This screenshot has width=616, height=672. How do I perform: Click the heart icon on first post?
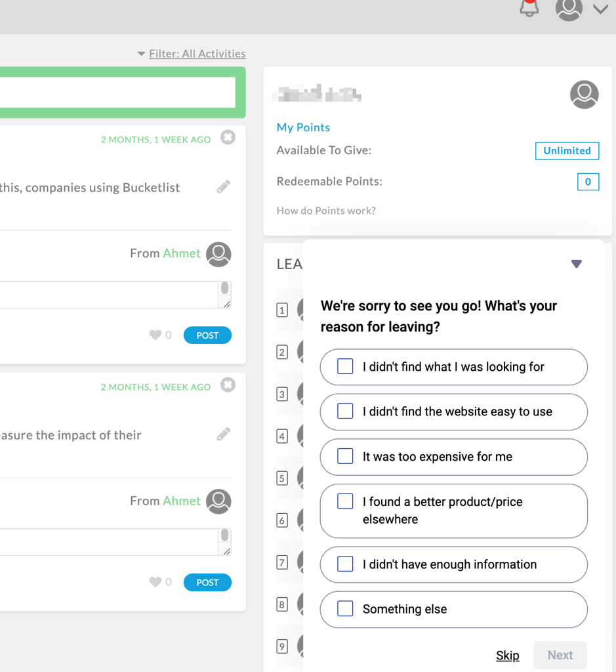point(155,335)
